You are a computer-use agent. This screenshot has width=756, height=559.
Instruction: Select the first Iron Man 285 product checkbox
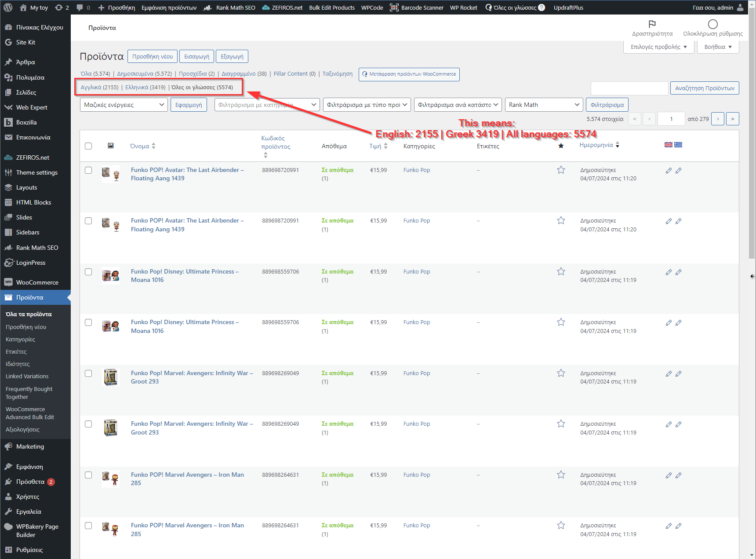click(88, 475)
